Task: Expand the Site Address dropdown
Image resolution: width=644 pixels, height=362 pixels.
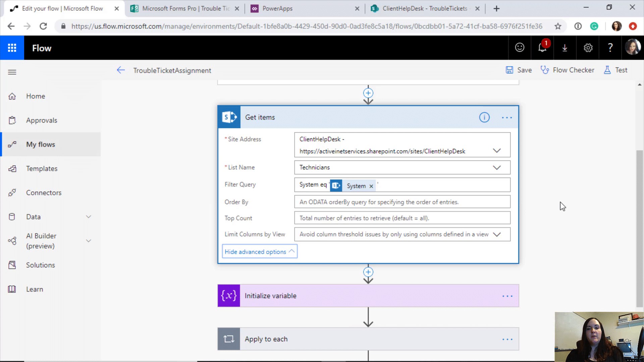Action: (x=497, y=151)
